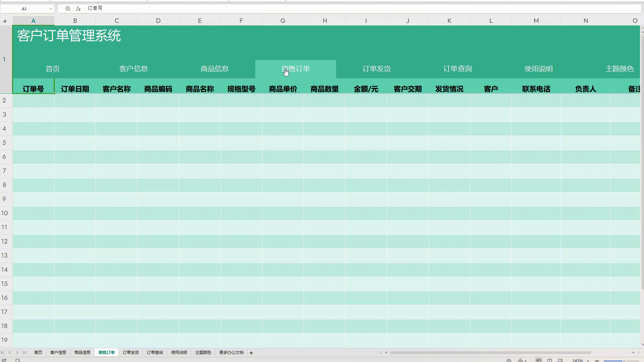644x362 pixels.
Task: Click the 客户名称 header cell
Action: click(117, 89)
